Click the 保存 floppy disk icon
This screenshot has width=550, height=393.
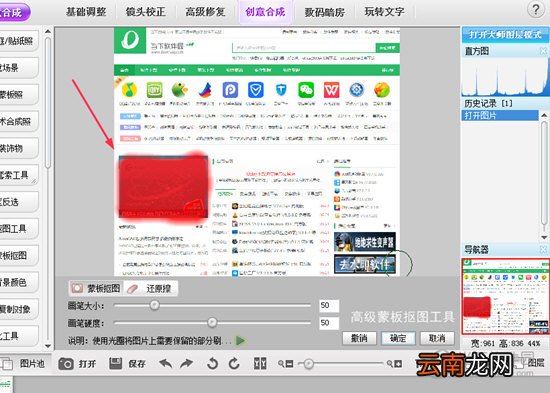click(x=115, y=364)
